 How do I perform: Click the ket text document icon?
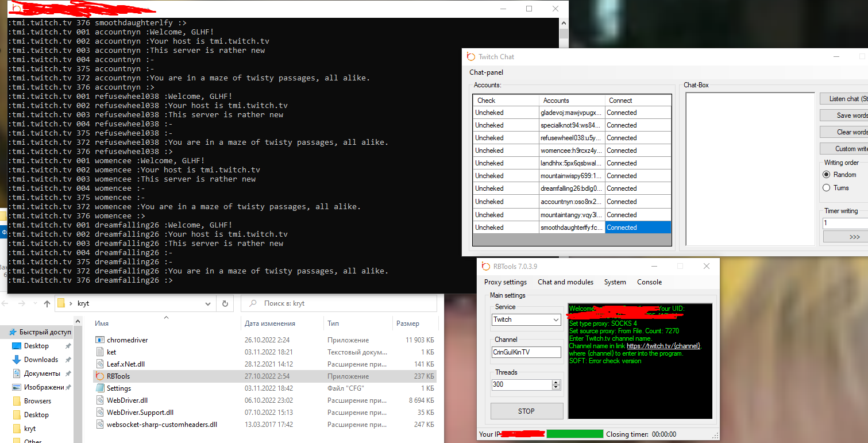(x=100, y=352)
